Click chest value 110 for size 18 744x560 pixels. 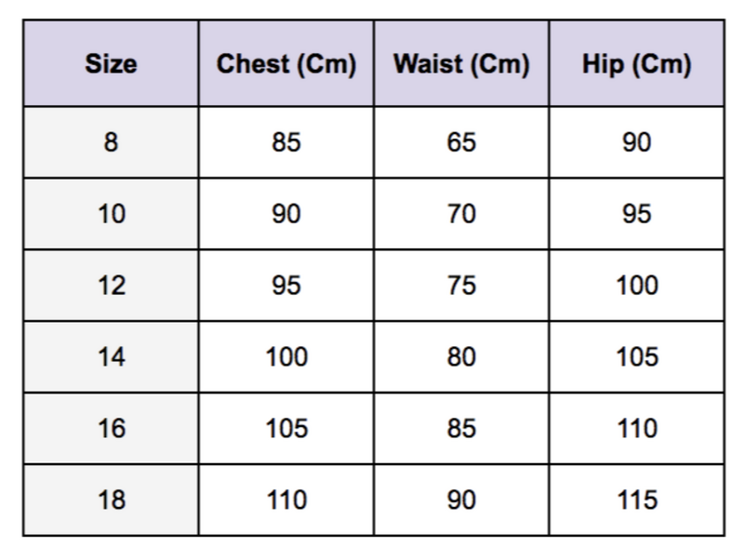[286, 500]
